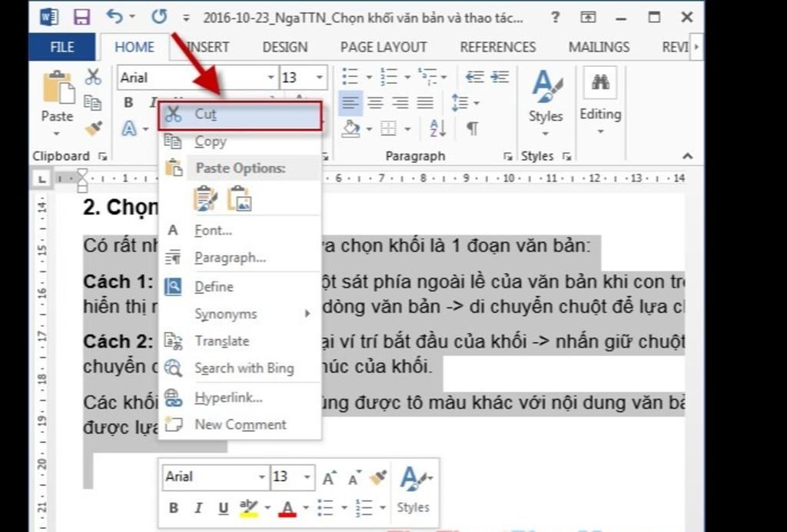Screen dimensions: 787x532
Task: Switch to the PAGE LAYOUT tab
Action: pos(384,47)
